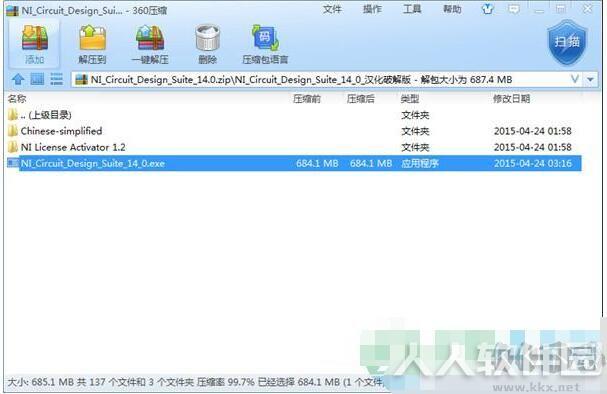
Task: Click the Chinese-simplified folder icon
Action: tap(13, 131)
